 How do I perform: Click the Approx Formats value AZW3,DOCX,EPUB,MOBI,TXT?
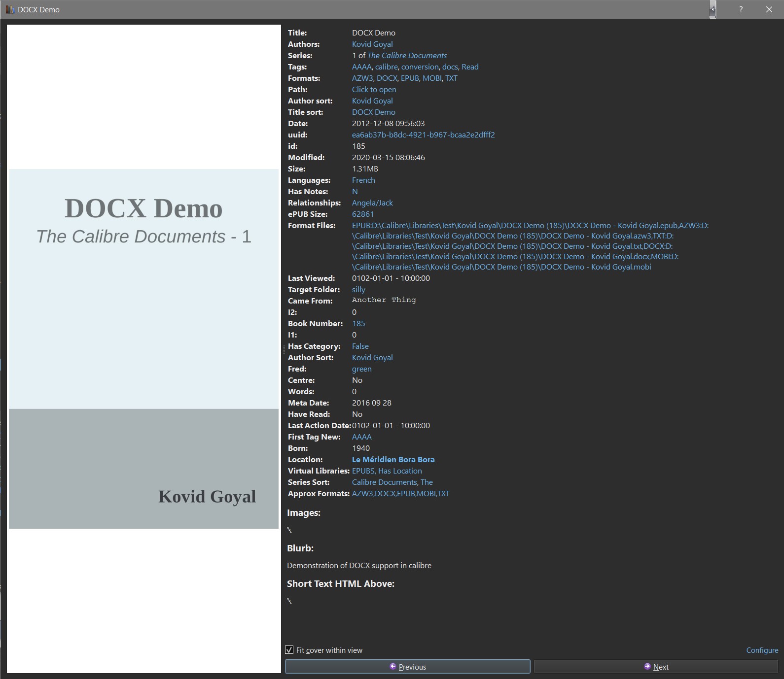click(x=401, y=494)
